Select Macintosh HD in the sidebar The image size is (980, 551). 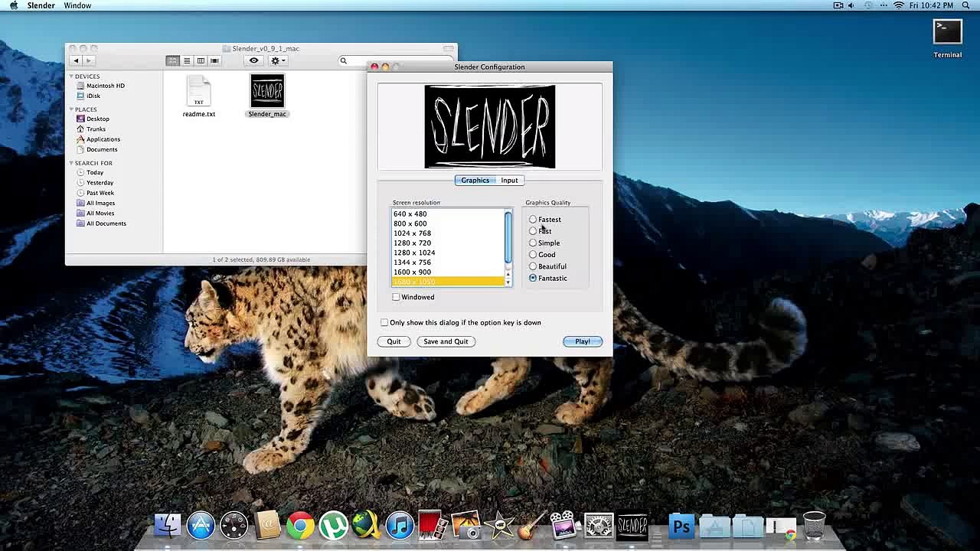100,86
